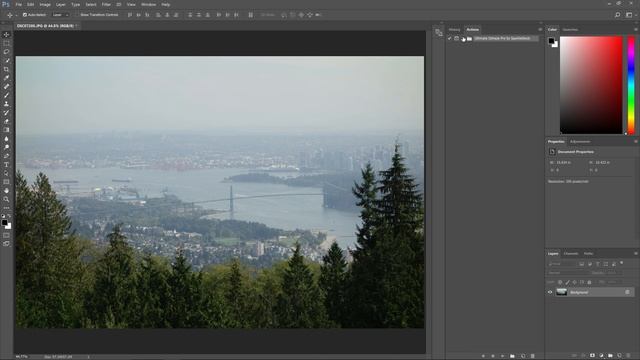Open the Auto-Select Layer dropdown
Screen dimensions: 640x360
(x=60, y=15)
